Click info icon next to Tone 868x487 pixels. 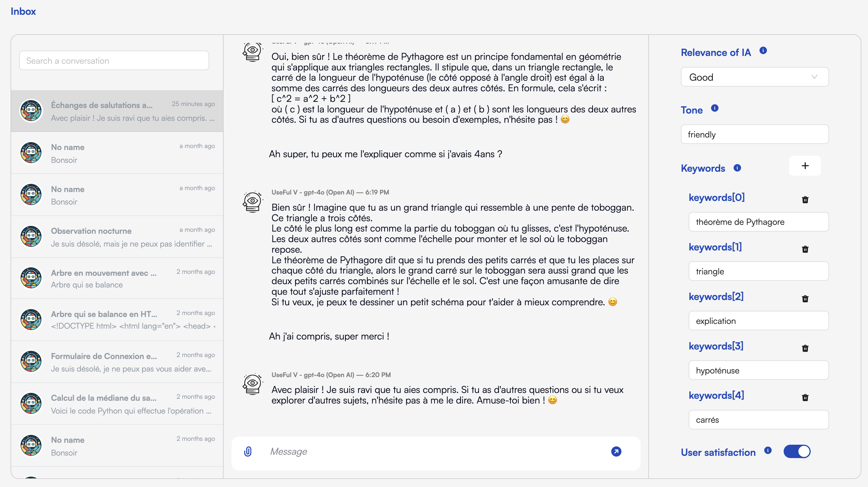point(715,108)
